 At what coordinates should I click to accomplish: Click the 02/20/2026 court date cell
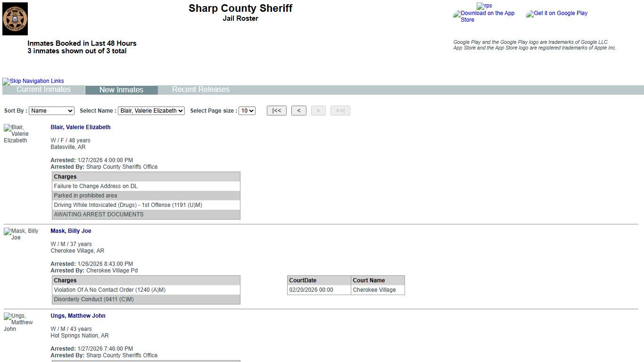tap(311, 290)
